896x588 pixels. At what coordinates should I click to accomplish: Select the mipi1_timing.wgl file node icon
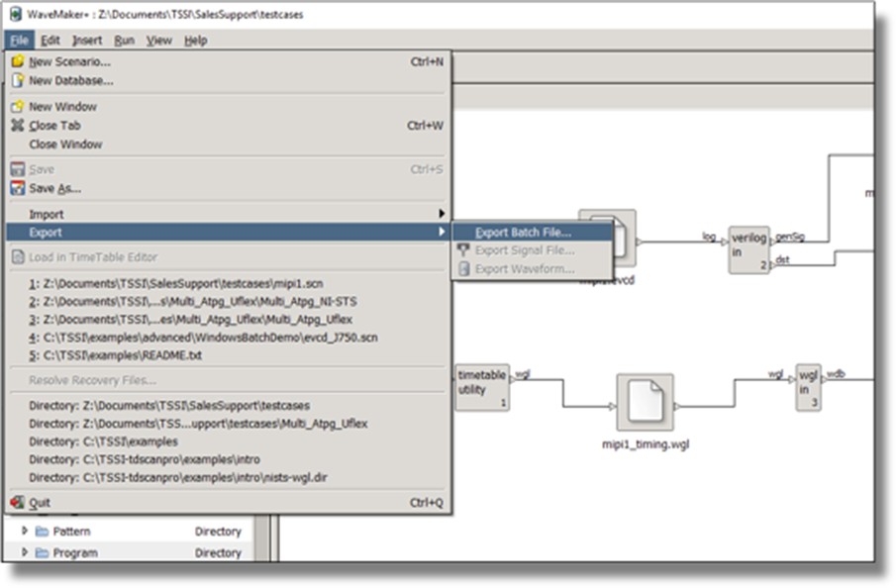646,402
